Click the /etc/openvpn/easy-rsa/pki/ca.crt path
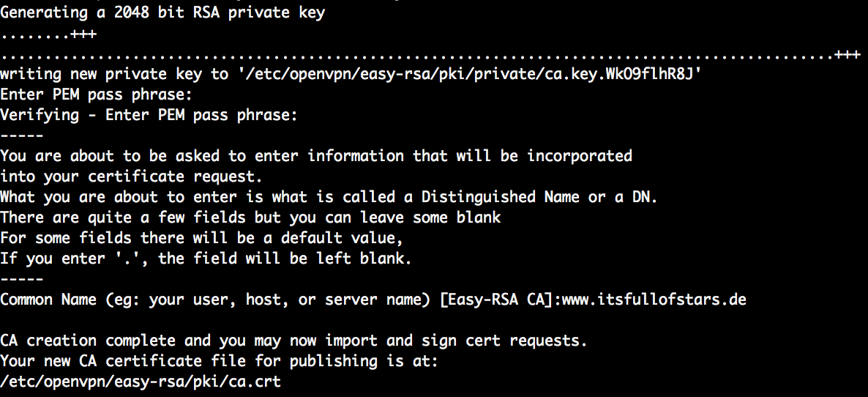 141,382
